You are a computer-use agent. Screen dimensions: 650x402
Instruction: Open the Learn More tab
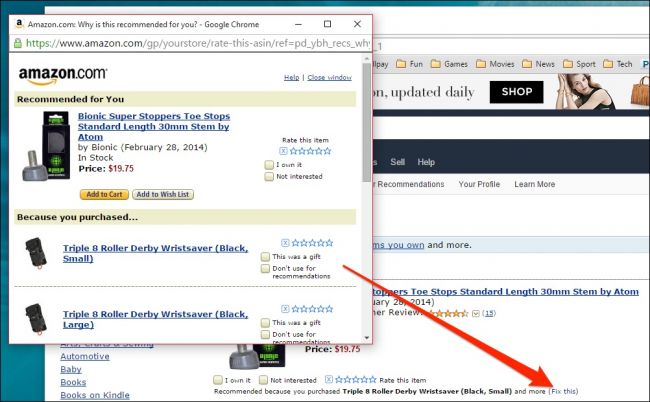535,184
